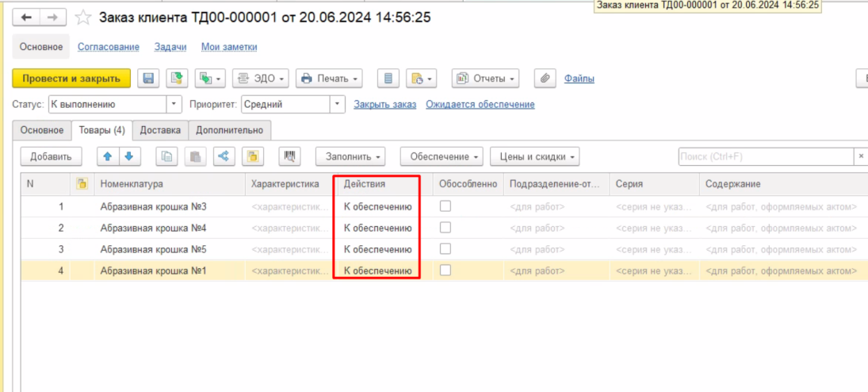Expand the Приоритет dropdown arrow
The width and height of the screenshot is (868, 392).
click(338, 104)
